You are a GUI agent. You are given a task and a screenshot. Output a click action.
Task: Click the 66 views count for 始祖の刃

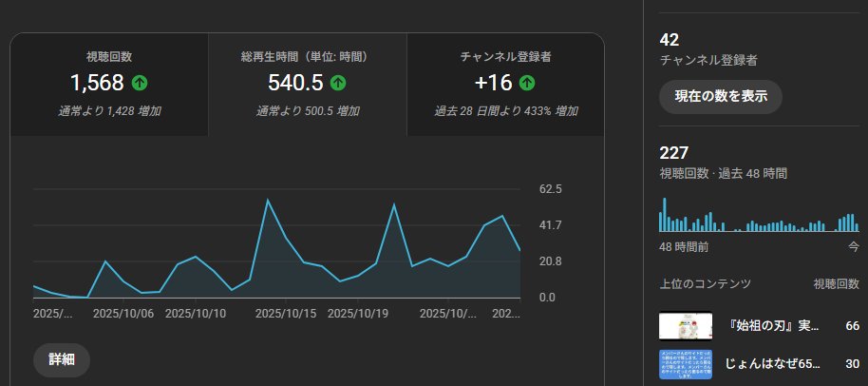pyautogui.click(x=853, y=326)
